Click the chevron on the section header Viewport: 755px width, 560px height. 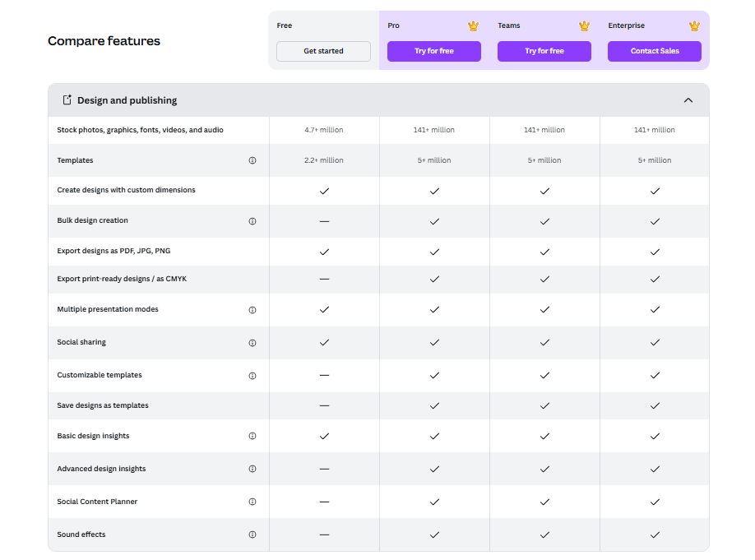point(688,99)
